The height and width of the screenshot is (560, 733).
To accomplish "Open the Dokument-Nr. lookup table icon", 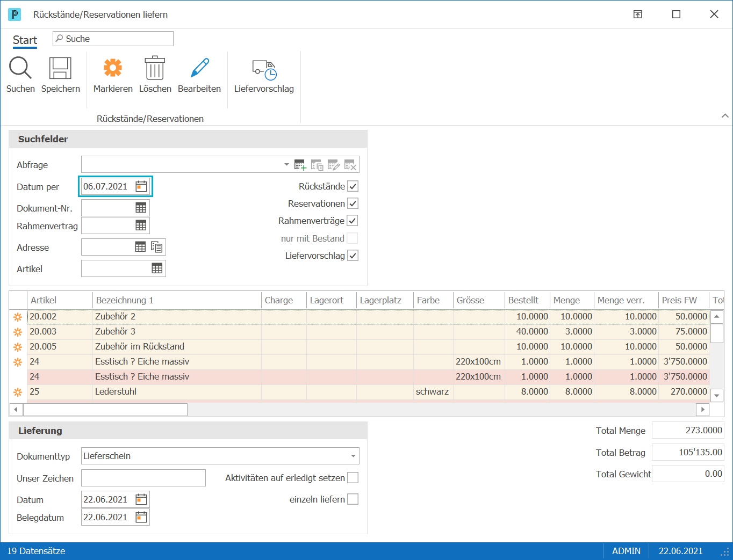I will (x=141, y=208).
